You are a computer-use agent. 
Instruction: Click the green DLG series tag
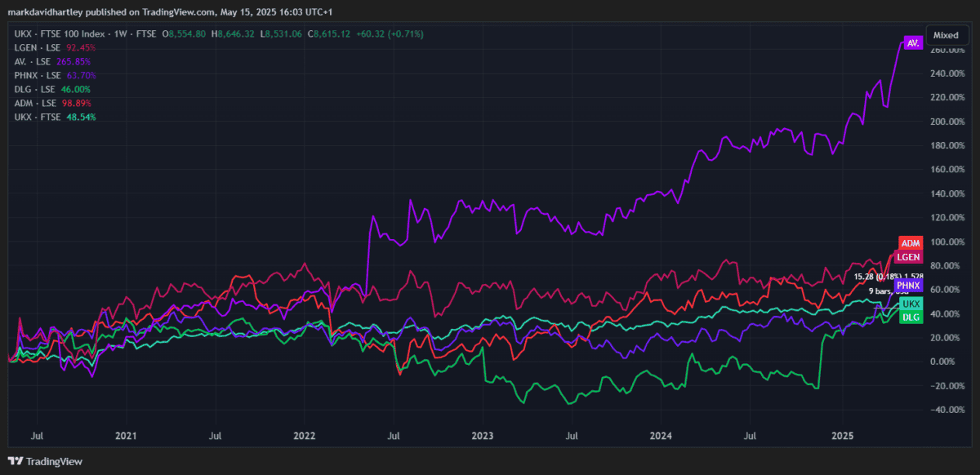point(911,317)
